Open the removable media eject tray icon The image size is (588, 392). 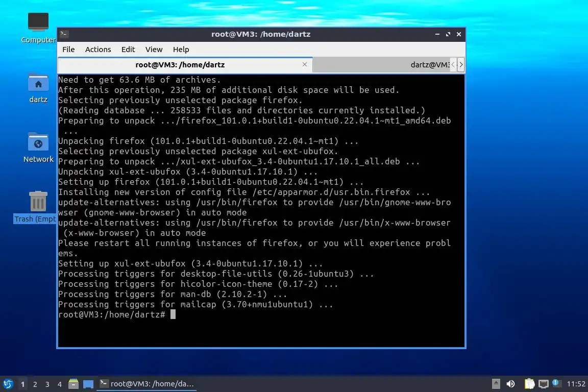pyautogui.click(x=496, y=384)
